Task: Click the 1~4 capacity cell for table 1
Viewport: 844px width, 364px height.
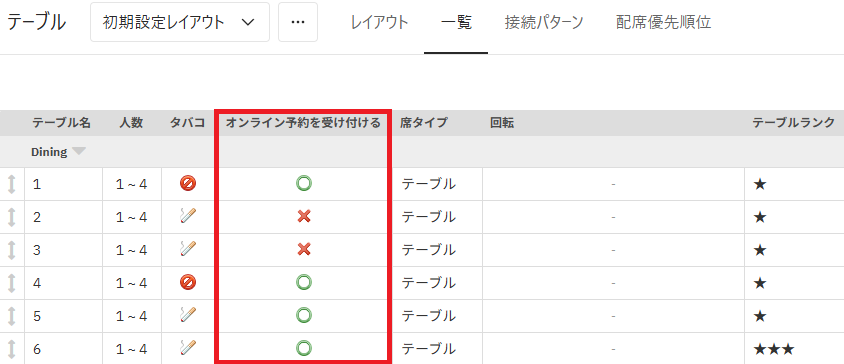Action: [131, 184]
